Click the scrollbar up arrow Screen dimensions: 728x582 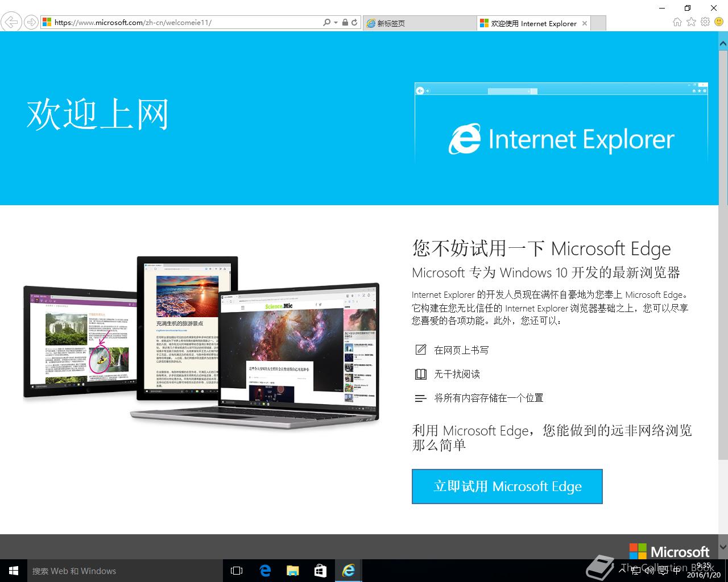(x=723, y=43)
